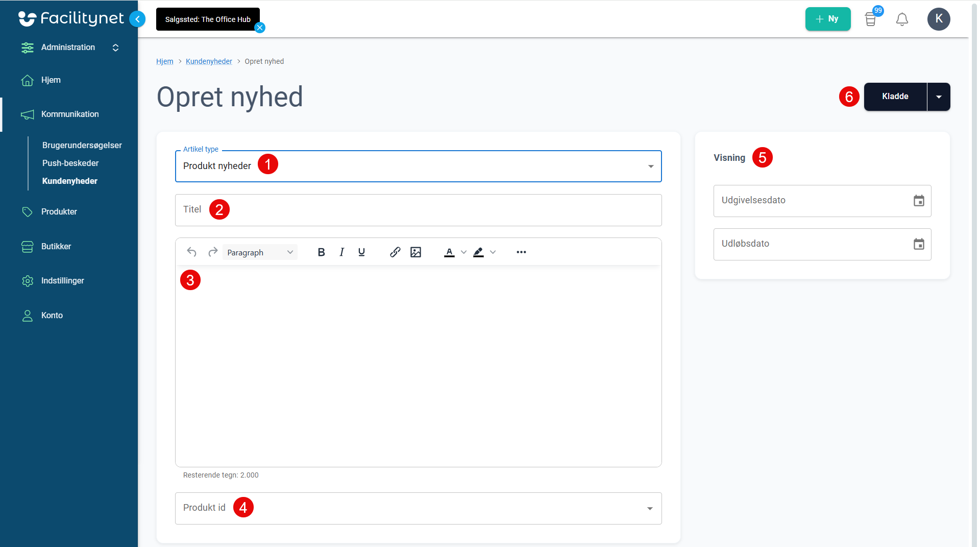Toggle bold formatting
This screenshot has width=980, height=547.
click(321, 252)
